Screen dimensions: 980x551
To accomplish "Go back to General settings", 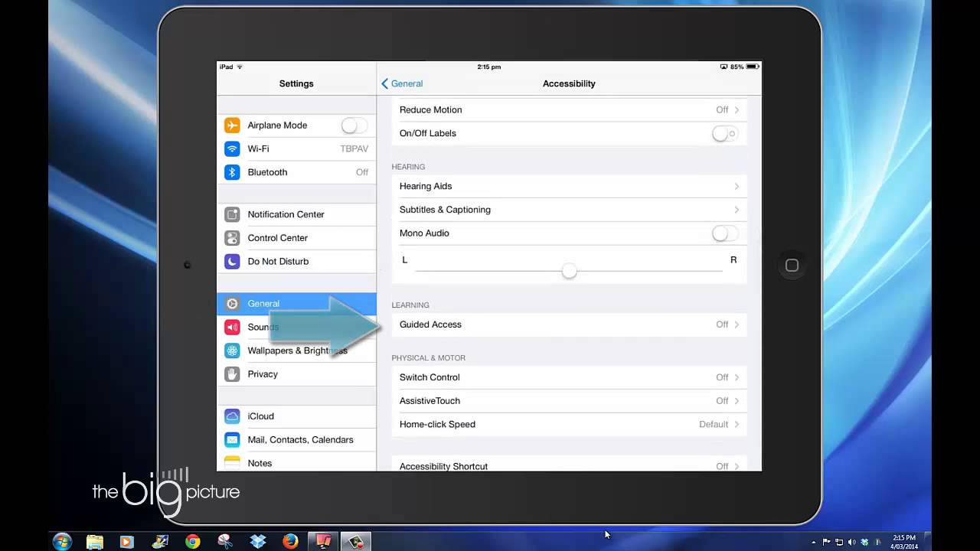I will (402, 83).
